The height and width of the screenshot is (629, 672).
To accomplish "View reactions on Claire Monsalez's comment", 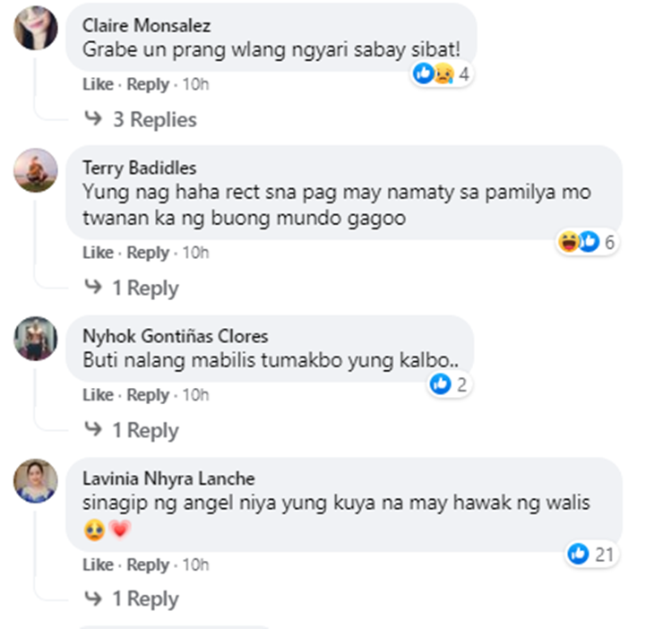I will [x=442, y=74].
